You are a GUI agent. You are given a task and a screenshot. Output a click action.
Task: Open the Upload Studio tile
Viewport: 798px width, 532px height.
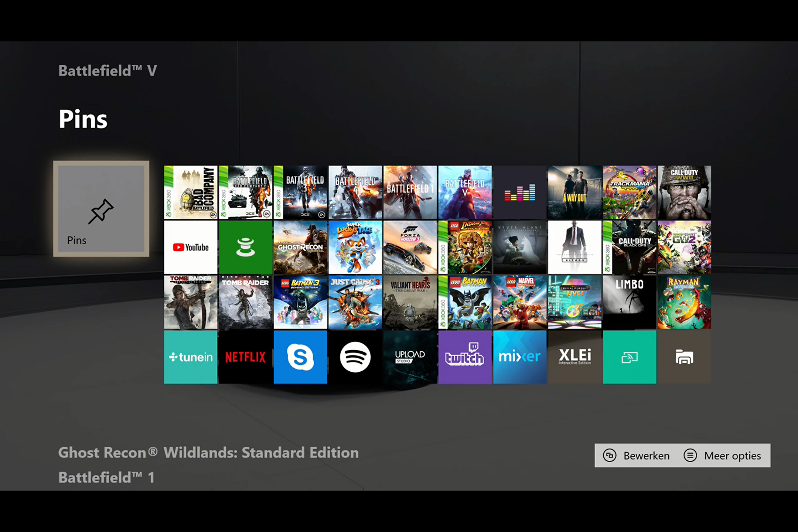pyautogui.click(x=410, y=357)
